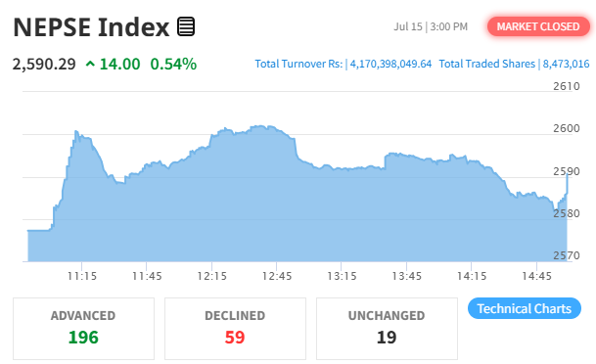
Task: Click the 12:15 time axis marker
Action: click(211, 276)
